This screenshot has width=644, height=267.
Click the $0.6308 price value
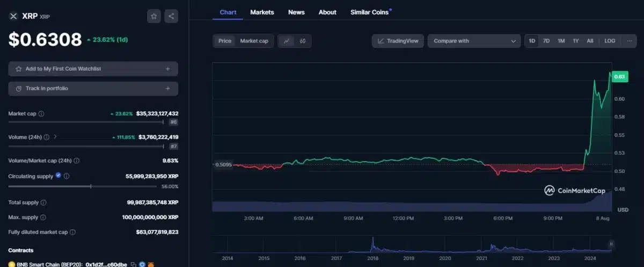tap(45, 39)
